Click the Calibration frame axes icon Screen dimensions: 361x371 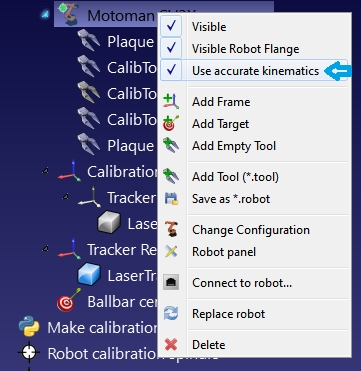click(x=69, y=171)
